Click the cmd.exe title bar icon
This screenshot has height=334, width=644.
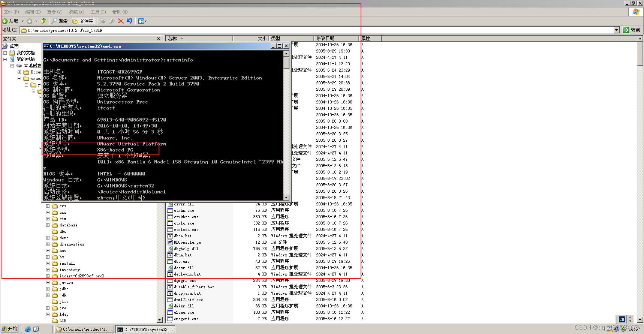tap(46, 46)
